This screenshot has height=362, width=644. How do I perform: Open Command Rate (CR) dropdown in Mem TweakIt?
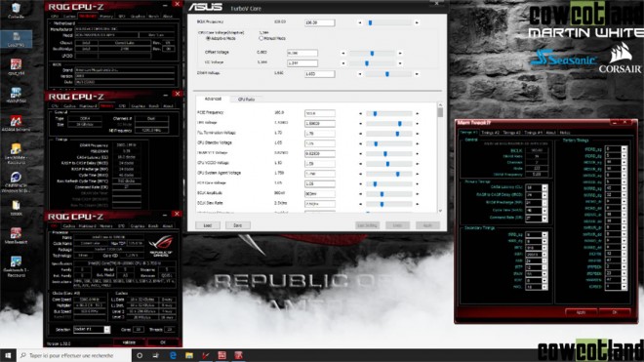tap(544, 219)
